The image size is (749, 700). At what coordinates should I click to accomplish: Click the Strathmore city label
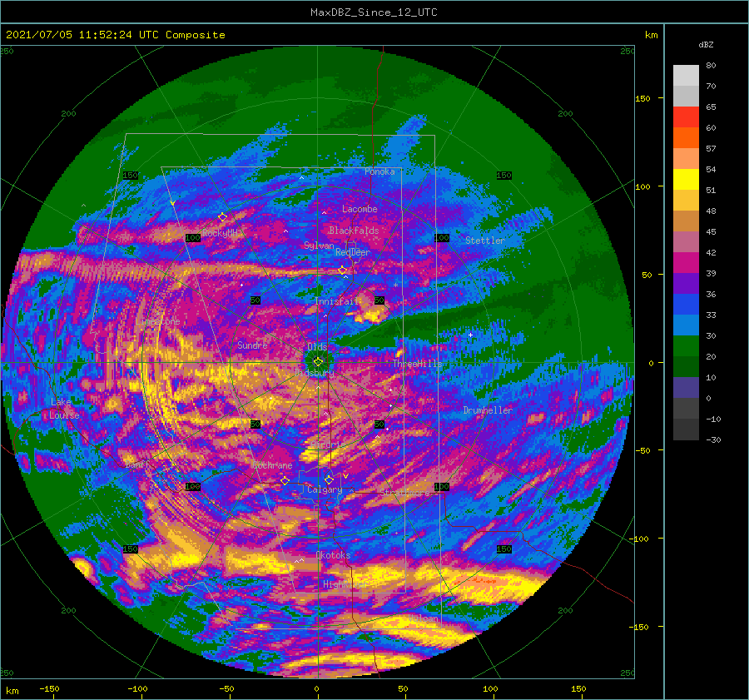coord(405,492)
